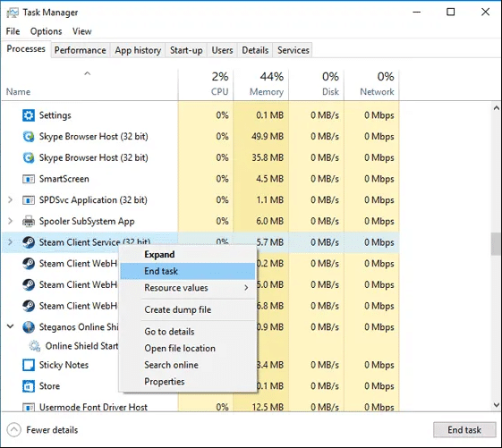Screen dimensions: 502x448
Task: Select Search online in context menu
Action: click(x=188, y=365)
